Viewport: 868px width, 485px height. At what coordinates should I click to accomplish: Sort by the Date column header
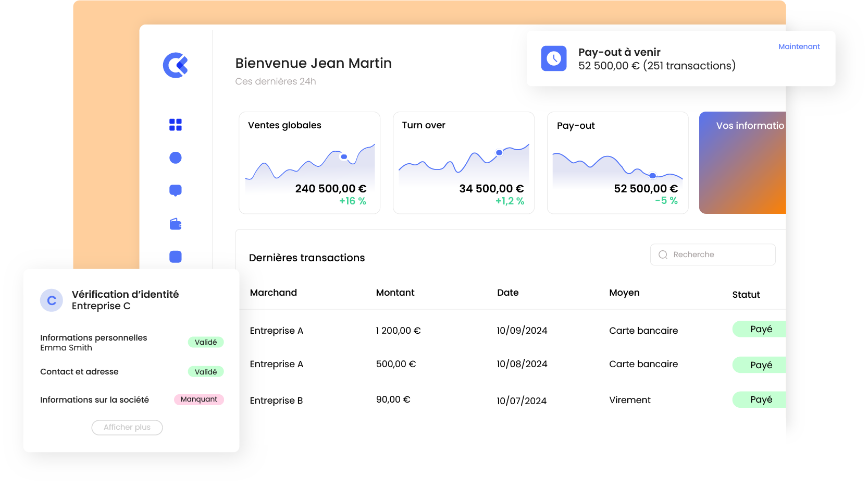point(507,293)
